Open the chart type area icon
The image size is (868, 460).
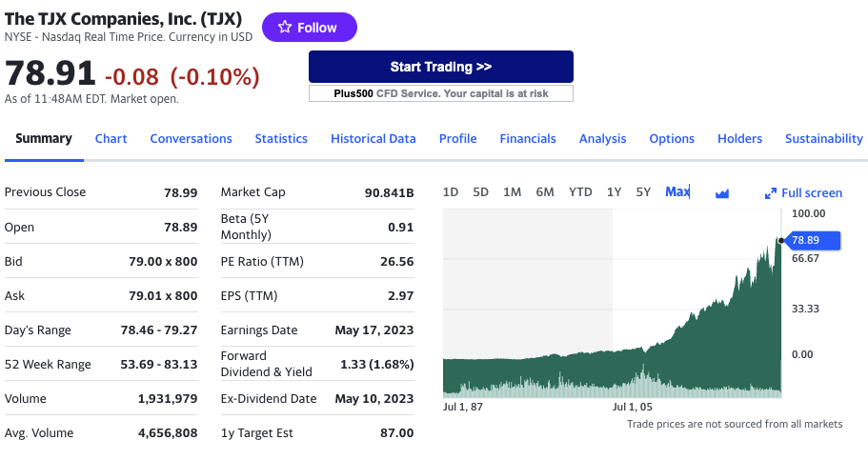pos(722,193)
